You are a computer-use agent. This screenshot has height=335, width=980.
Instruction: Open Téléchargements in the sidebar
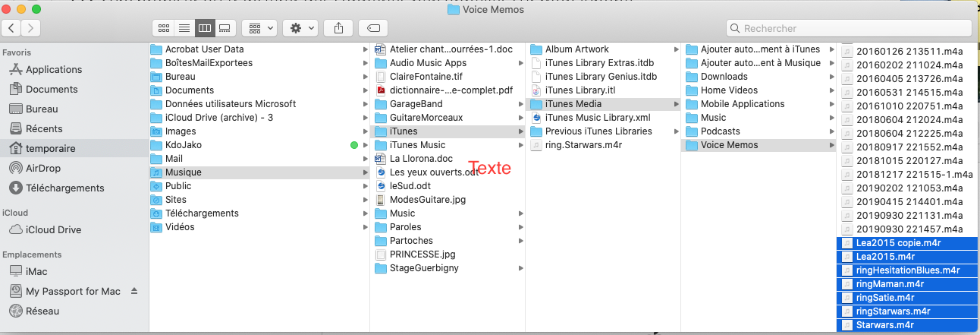pos(64,188)
